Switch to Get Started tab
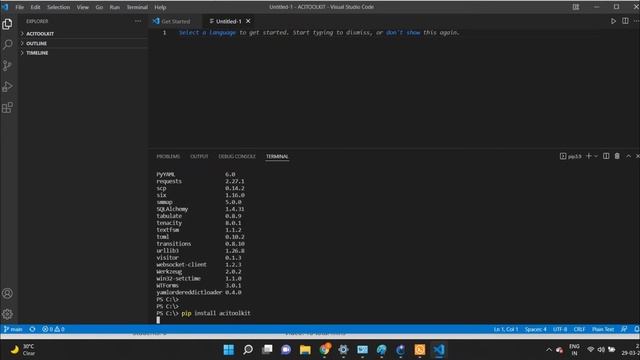Image resolution: width=640 pixels, height=360 pixels. click(175, 21)
